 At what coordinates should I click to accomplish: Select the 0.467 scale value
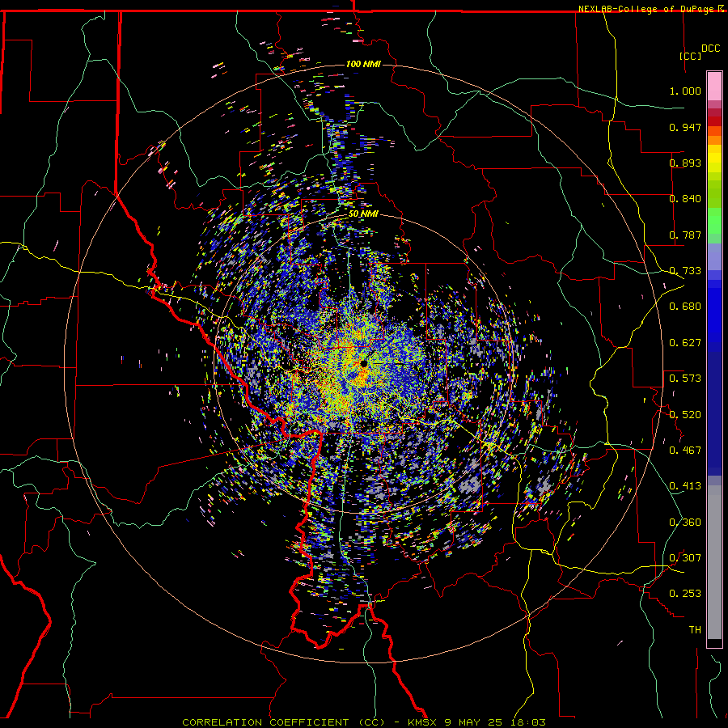[x=685, y=451]
